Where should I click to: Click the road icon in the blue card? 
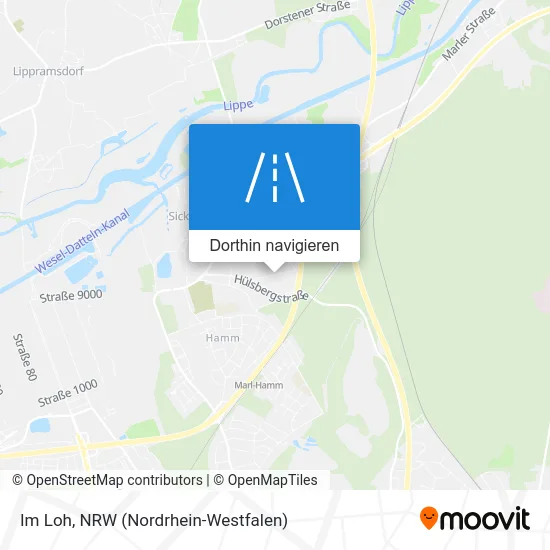click(274, 177)
